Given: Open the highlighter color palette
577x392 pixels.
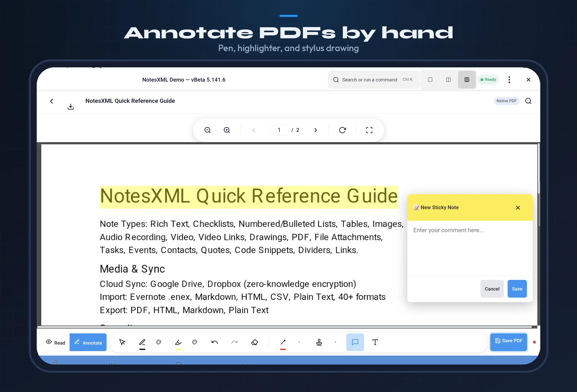Looking at the screenshot, I should click(x=195, y=342).
